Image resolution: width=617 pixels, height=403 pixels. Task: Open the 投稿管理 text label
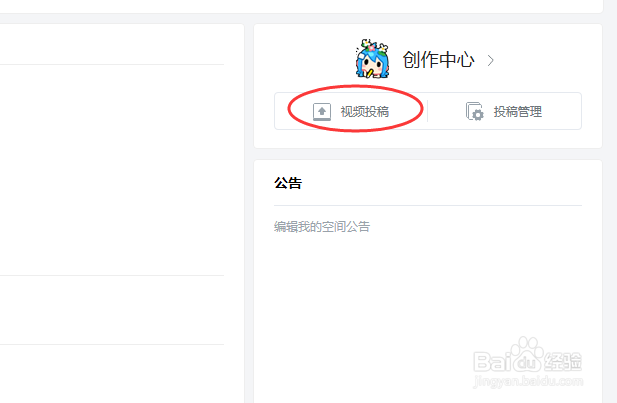point(518,112)
